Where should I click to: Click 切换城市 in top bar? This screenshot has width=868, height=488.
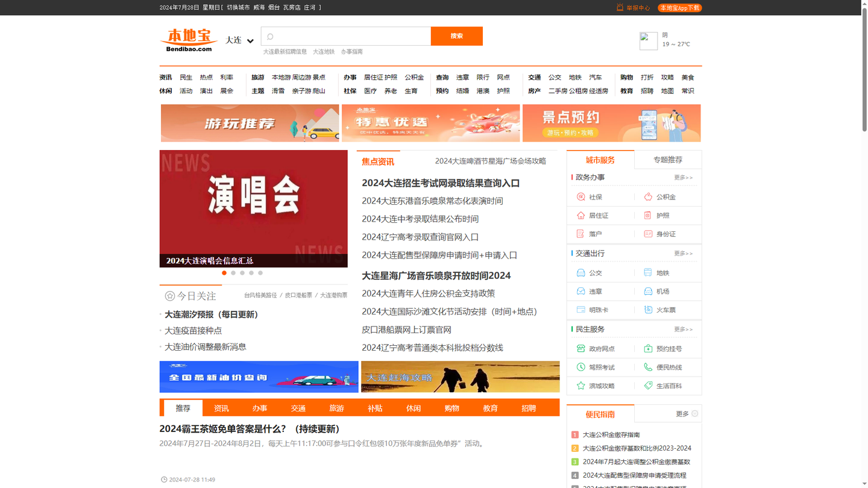[x=238, y=8]
